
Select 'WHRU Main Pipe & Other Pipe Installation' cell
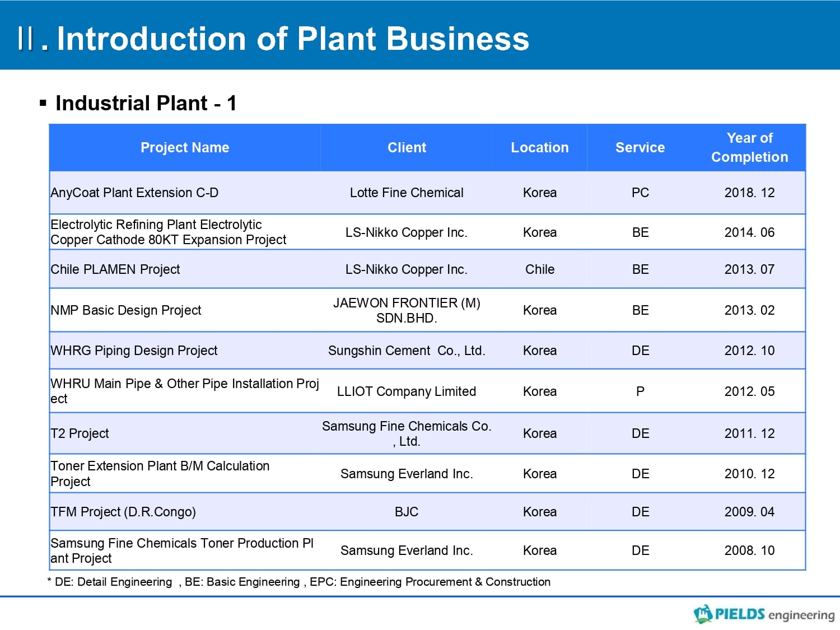coord(185,391)
